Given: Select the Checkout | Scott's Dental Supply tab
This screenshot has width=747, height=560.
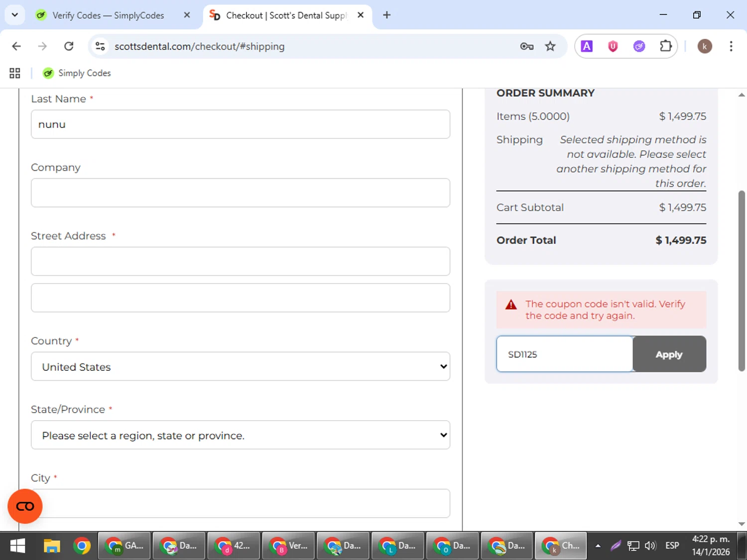Looking at the screenshot, I should 285,15.
